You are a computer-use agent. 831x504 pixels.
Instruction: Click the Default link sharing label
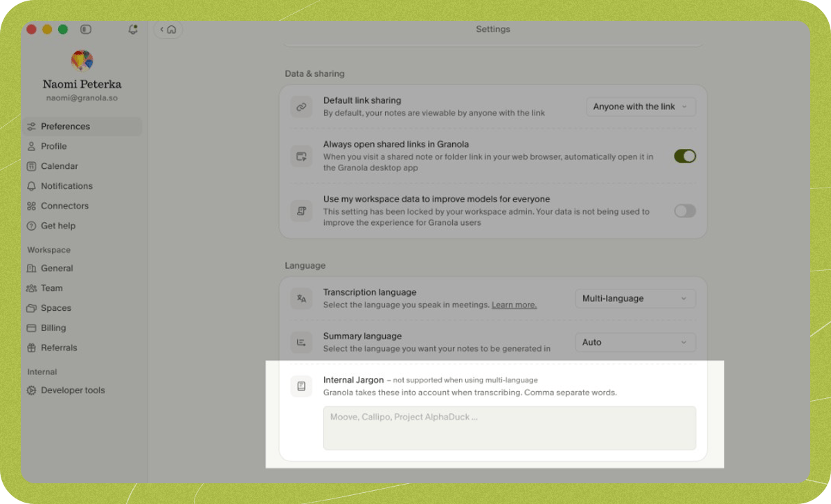362,100
